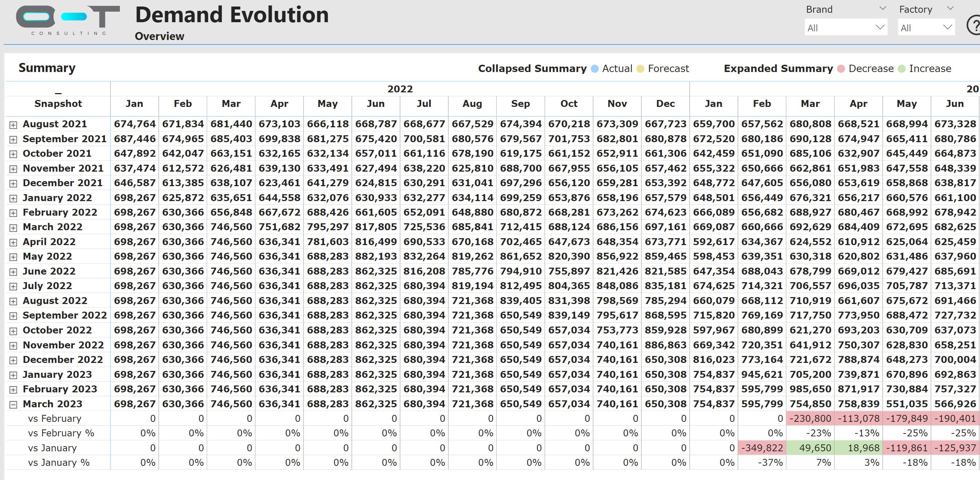Image resolution: width=980 pixels, height=480 pixels.
Task: Click the minus icon beside March 2023
Action: point(14,404)
